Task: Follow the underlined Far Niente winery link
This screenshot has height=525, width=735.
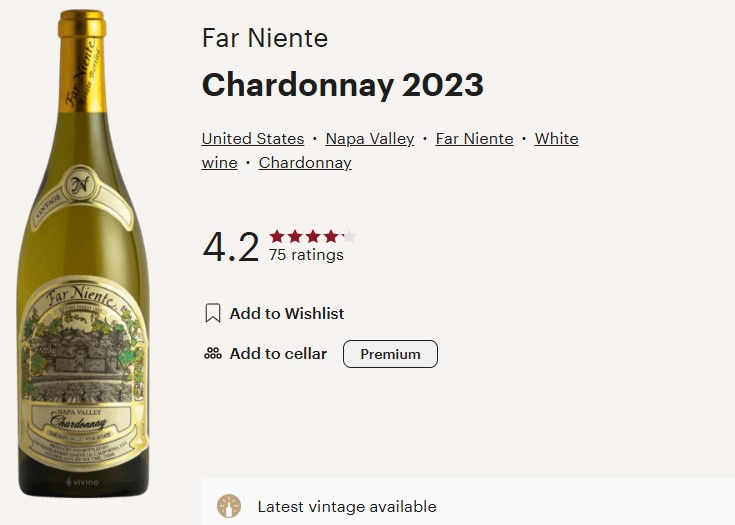Action: 474,139
